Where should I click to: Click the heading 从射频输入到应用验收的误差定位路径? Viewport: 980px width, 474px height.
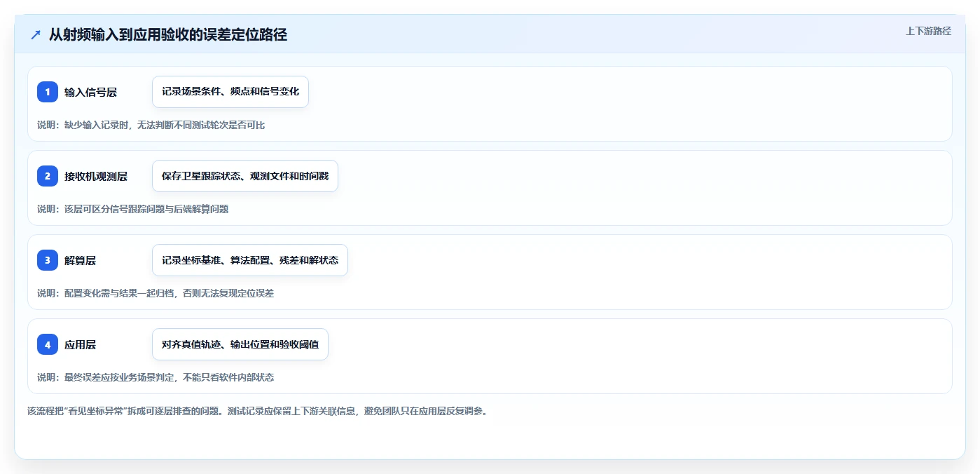[168, 35]
